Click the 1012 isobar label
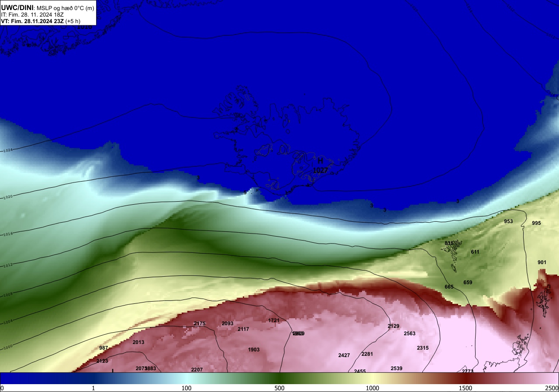 [8, 265]
